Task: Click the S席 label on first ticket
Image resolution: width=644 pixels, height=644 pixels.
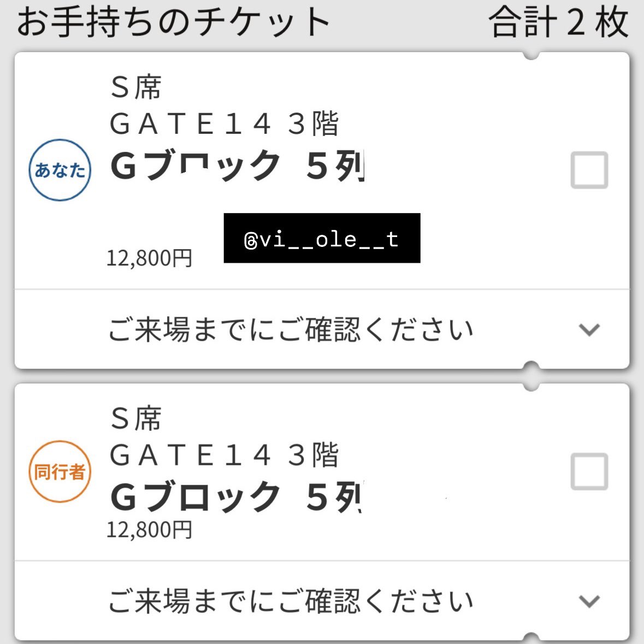Action: (x=136, y=87)
